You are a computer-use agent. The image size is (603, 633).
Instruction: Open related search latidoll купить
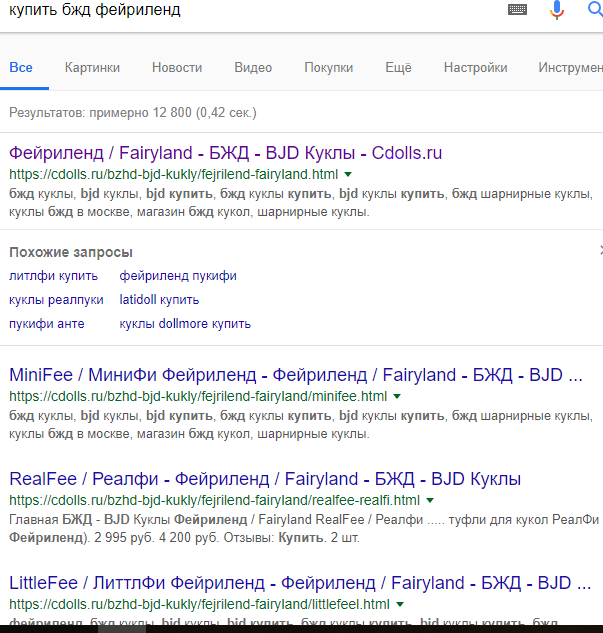coord(159,300)
